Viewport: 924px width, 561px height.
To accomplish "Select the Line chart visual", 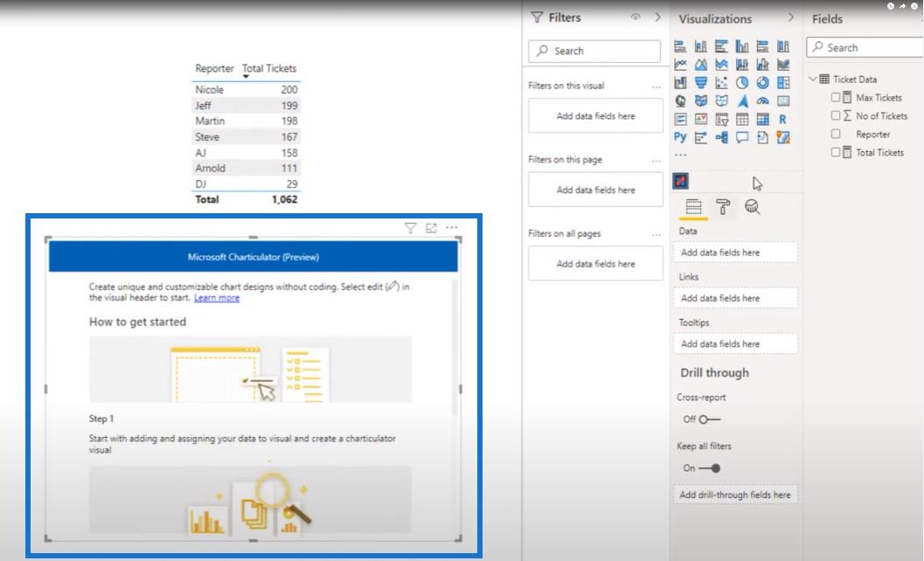I will pyautogui.click(x=680, y=65).
